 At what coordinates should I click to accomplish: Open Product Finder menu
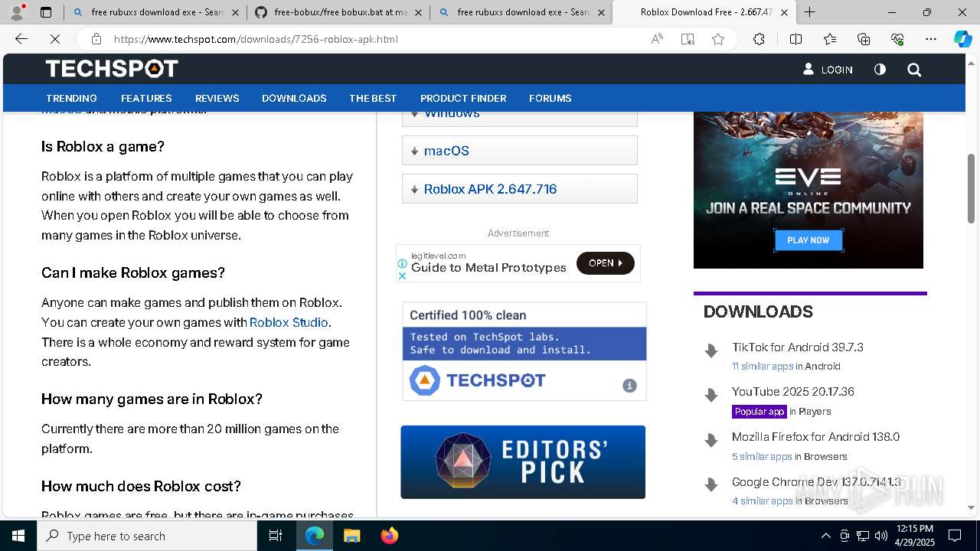(463, 98)
